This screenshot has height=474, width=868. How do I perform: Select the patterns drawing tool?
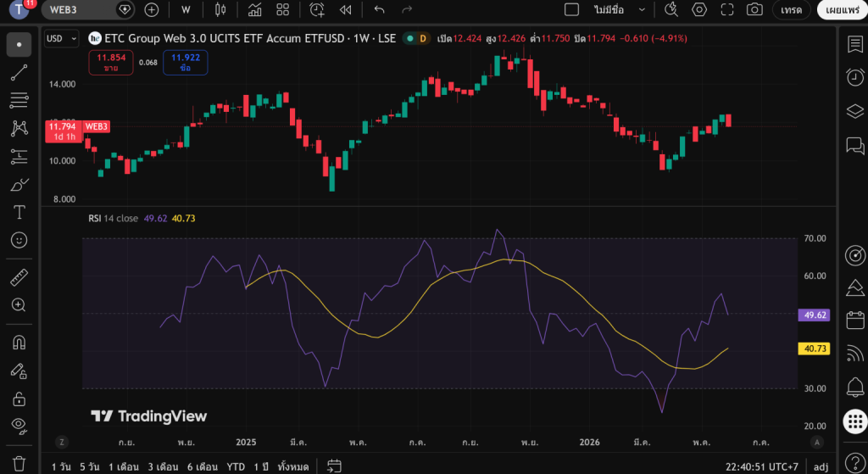pos(19,129)
